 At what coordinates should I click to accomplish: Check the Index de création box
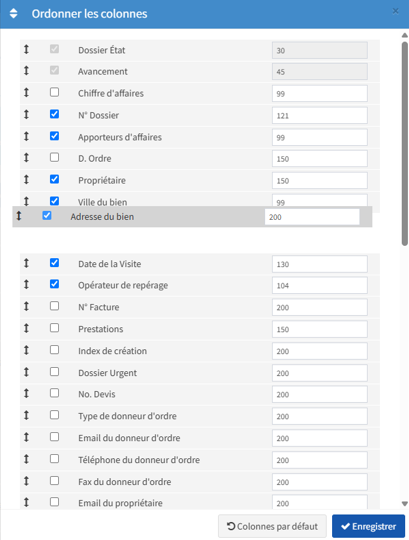(54, 350)
